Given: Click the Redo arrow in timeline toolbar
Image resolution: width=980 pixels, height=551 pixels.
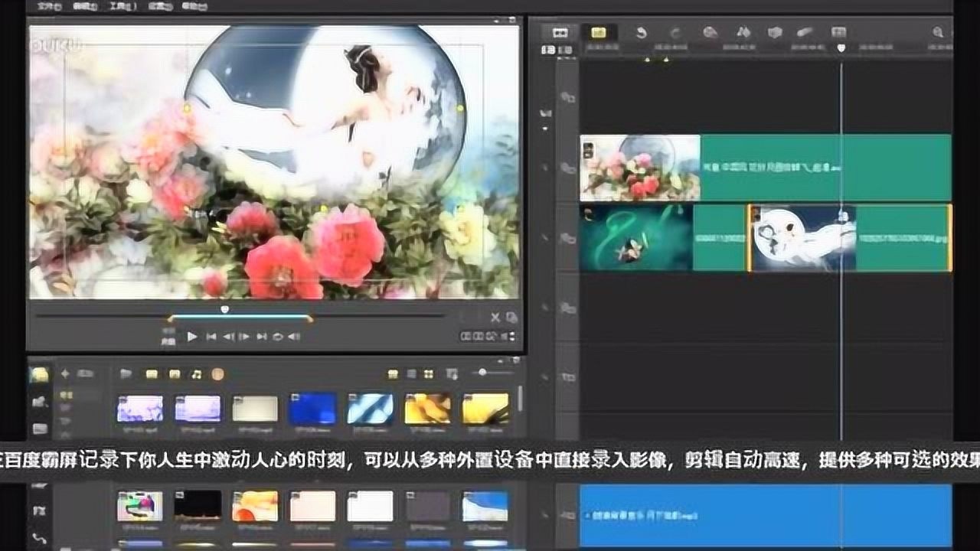Looking at the screenshot, I should pos(675,32).
